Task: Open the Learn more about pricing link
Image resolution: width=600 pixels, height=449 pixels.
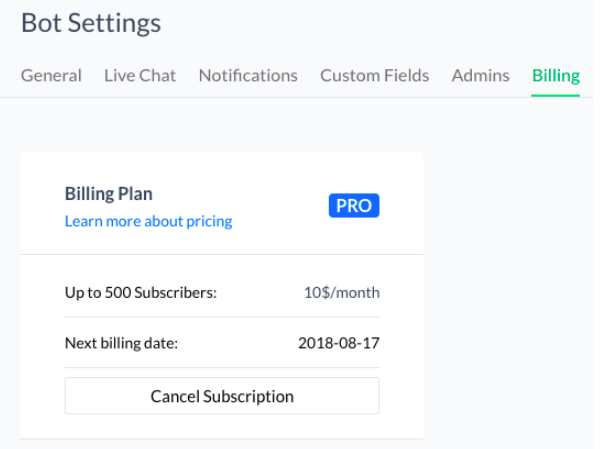Action: click(x=148, y=221)
